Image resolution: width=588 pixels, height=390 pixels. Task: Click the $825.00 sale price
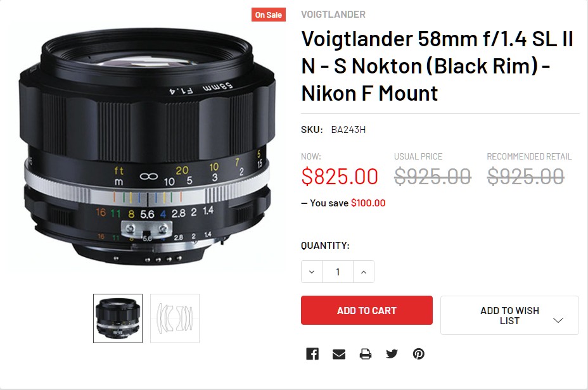(340, 177)
